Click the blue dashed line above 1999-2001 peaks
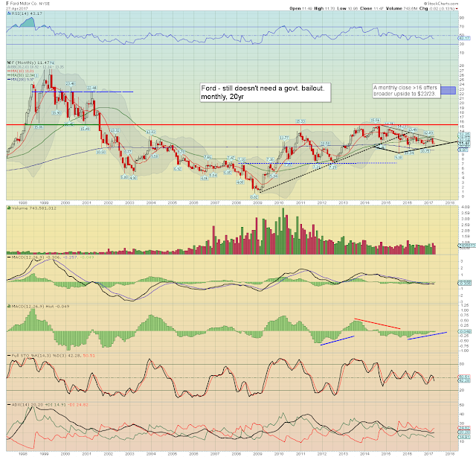476x457 pixels. (83, 92)
